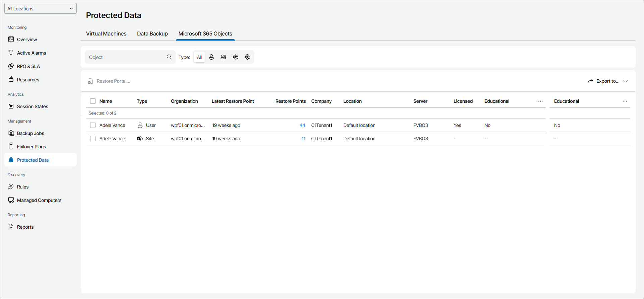644x299 pixels.
Task: Click the Restore Portal button
Action: click(x=109, y=81)
